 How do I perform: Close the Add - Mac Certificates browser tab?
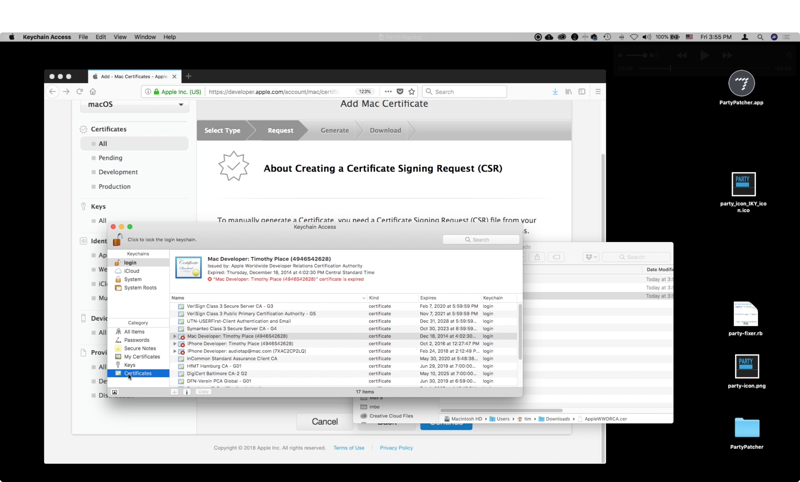[174, 77]
